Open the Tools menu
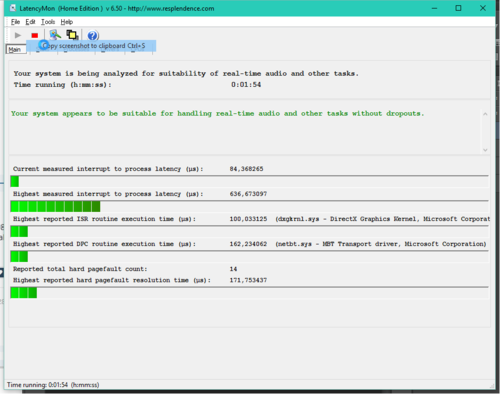This screenshot has width=500, height=394. tap(48, 22)
